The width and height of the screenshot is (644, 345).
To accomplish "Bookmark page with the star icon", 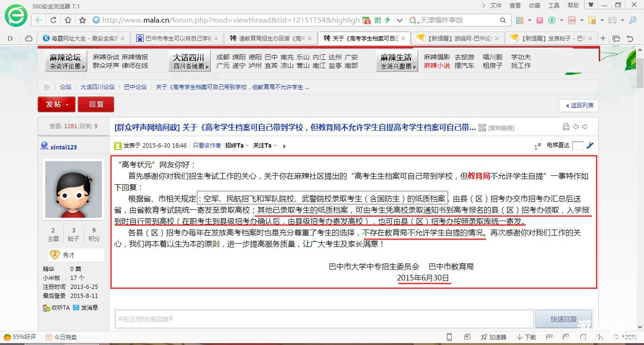I will (83, 20).
